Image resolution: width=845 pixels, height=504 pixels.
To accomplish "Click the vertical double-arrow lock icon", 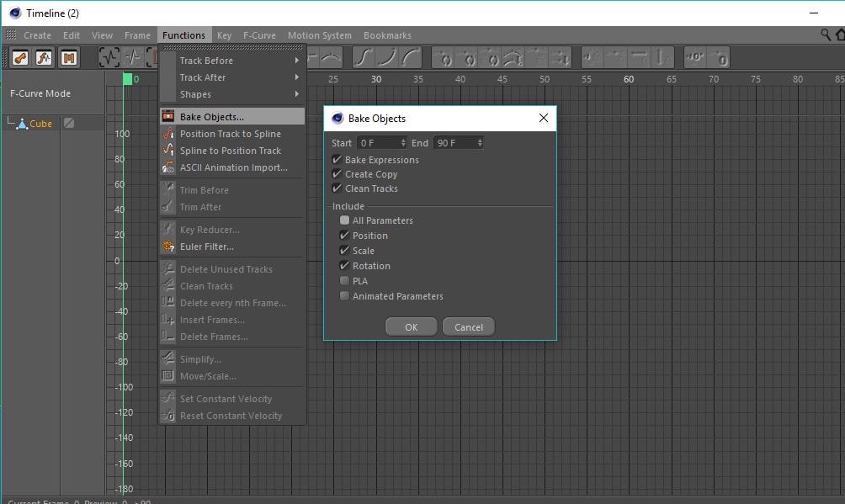I will click(x=662, y=58).
